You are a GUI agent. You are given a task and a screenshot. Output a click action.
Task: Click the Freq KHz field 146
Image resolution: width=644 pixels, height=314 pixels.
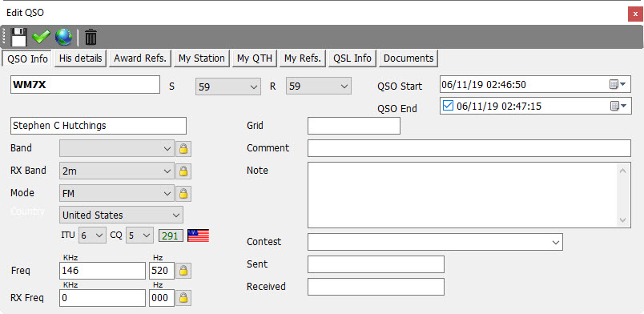[x=103, y=271]
